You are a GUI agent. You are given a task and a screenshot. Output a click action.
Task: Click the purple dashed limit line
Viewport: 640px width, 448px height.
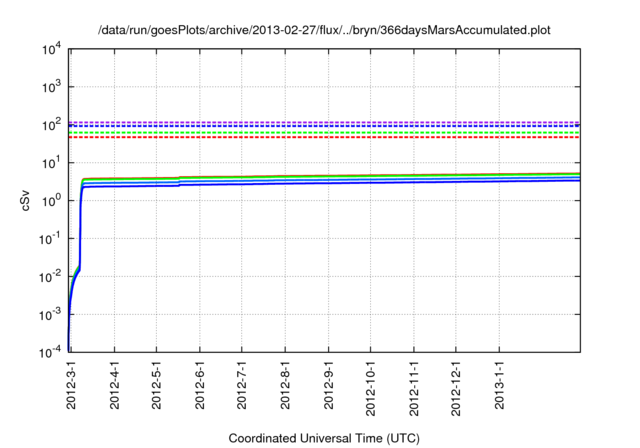point(324,122)
